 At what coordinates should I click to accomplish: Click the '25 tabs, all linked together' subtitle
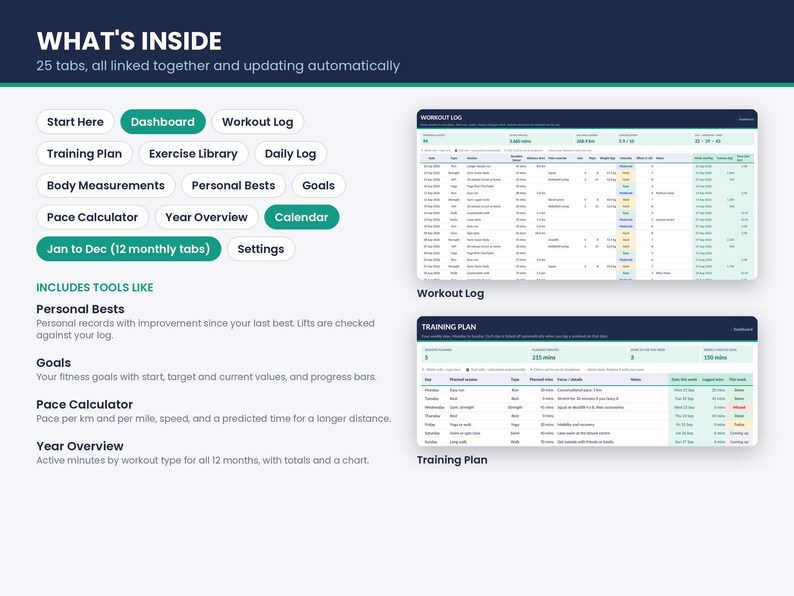point(218,66)
